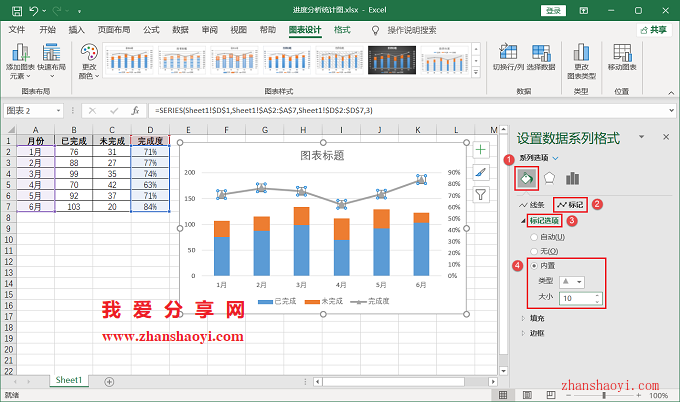
Task: Click the lightbulb Tell Me search icon
Action: 375,30
